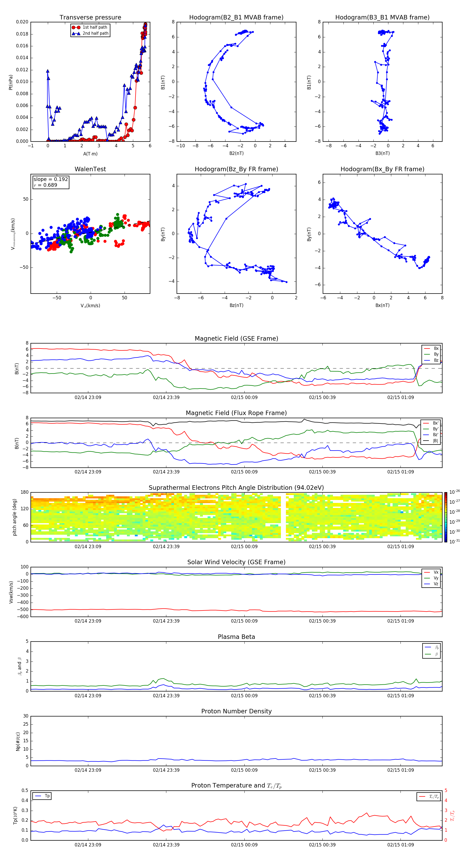The width and height of the screenshot is (473, 868).
Task: Click the 'WalenTest' plot title
Action: pyautogui.click(x=90, y=169)
